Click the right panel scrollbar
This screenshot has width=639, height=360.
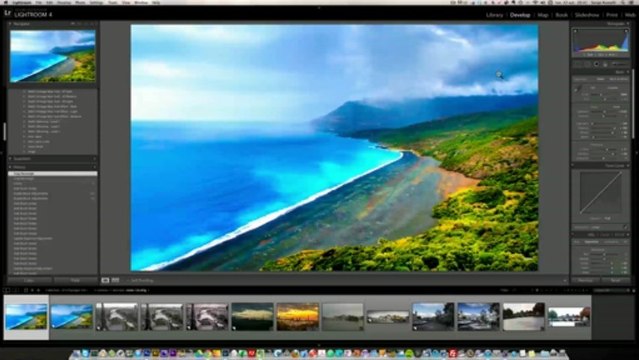point(633,104)
